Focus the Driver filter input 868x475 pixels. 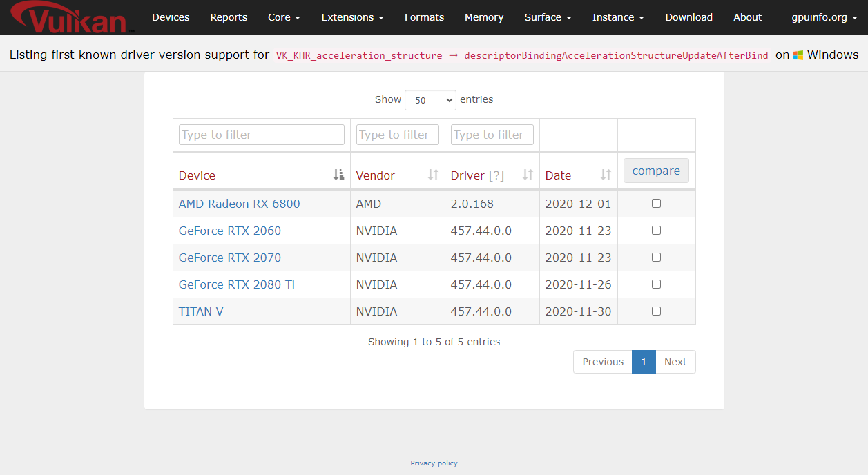492,135
